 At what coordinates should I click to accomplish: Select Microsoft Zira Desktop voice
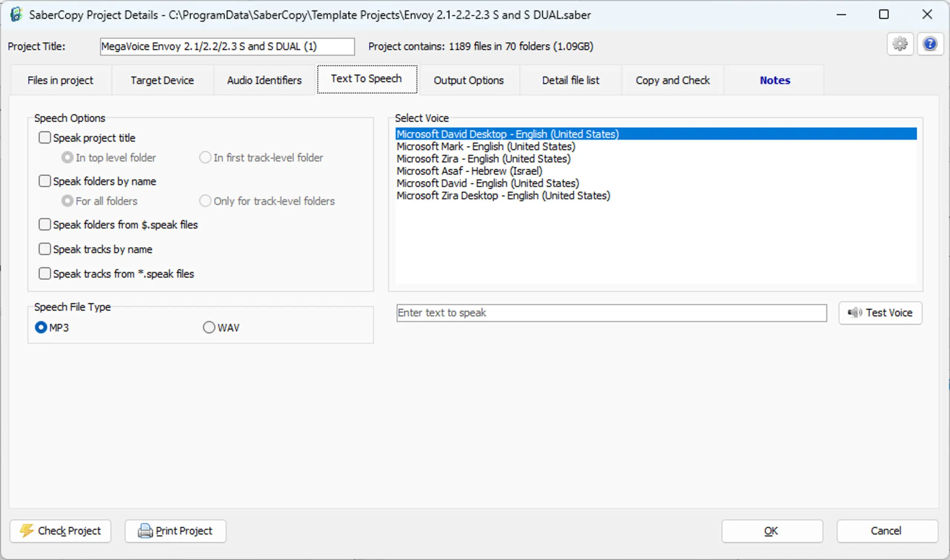coord(656,196)
